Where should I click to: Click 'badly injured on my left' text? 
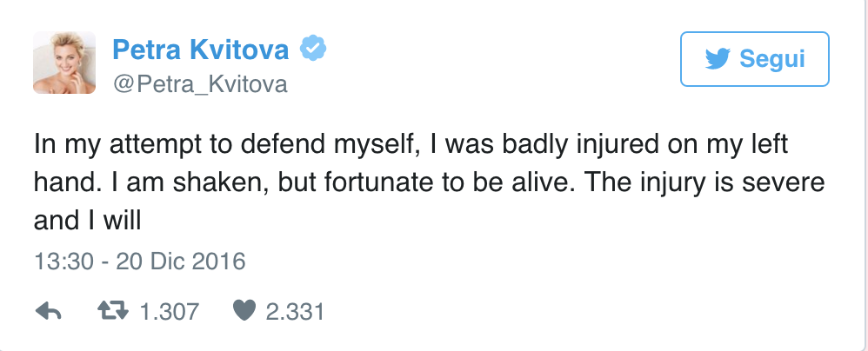tap(676, 142)
